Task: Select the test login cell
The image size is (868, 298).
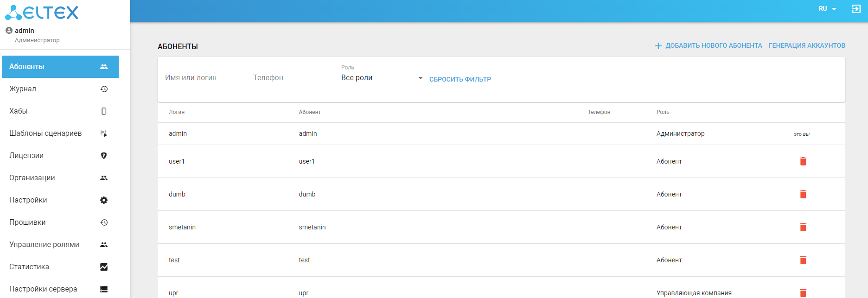Action: (174, 260)
